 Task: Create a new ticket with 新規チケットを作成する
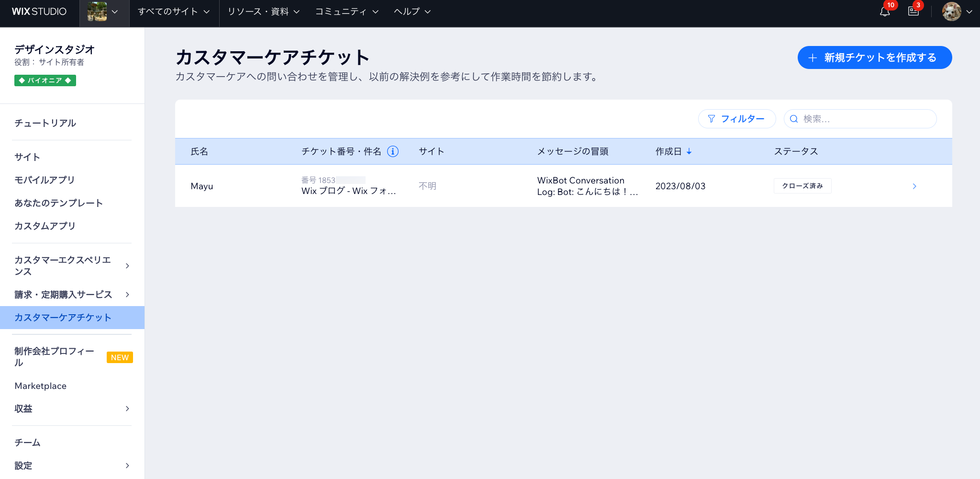(x=874, y=57)
